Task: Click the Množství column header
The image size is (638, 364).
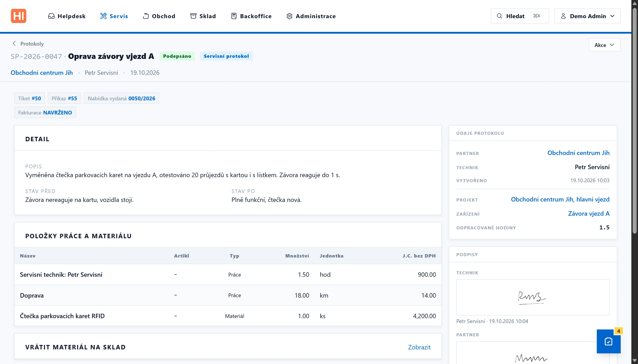Action: [297, 256]
